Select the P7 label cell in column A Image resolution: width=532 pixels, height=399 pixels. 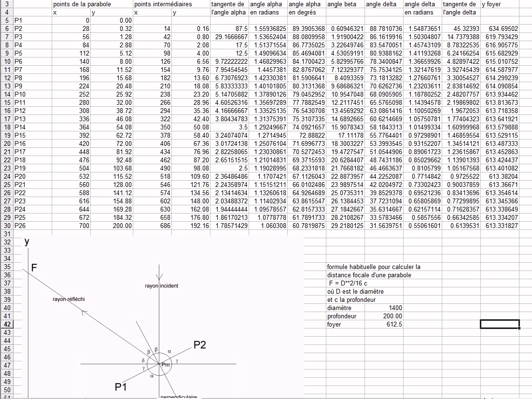point(32,70)
